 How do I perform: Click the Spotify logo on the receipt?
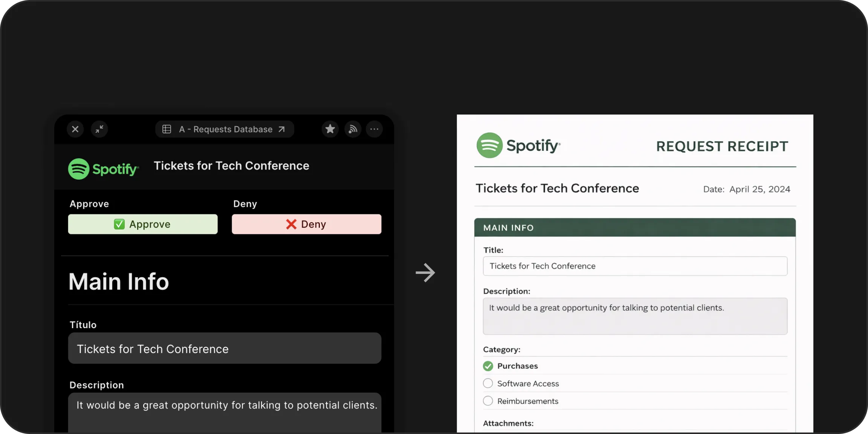(x=518, y=145)
